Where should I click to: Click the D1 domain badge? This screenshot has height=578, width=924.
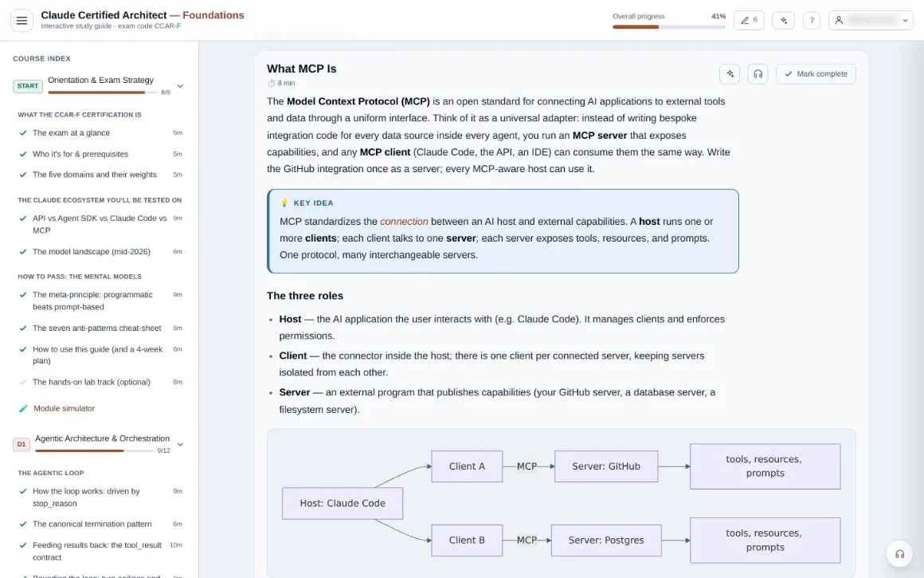coord(22,444)
